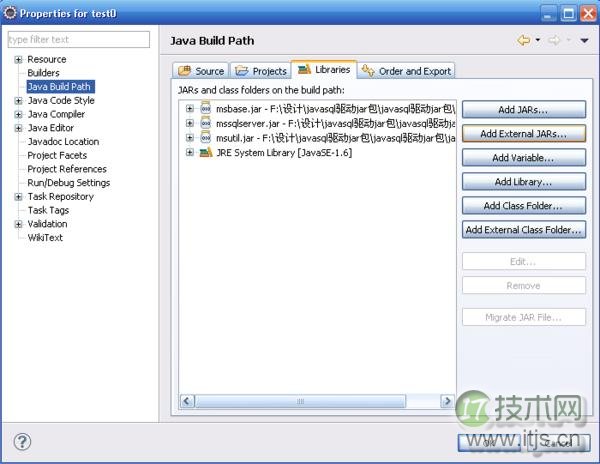
Task: Expand the JRE System Library entry
Action: pyautogui.click(x=189, y=152)
